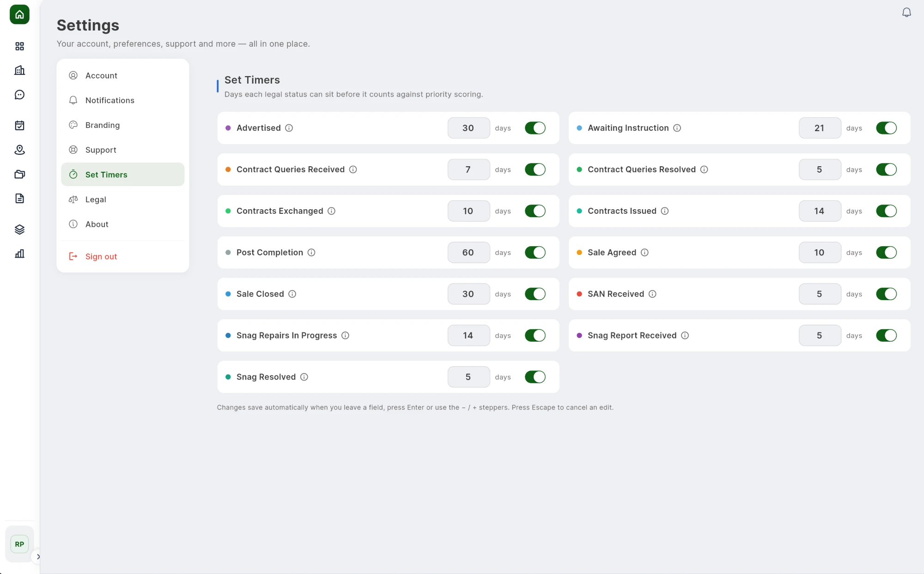Image resolution: width=924 pixels, height=574 pixels.
Task: Edit the Contracts Issued days field
Action: [820, 211]
